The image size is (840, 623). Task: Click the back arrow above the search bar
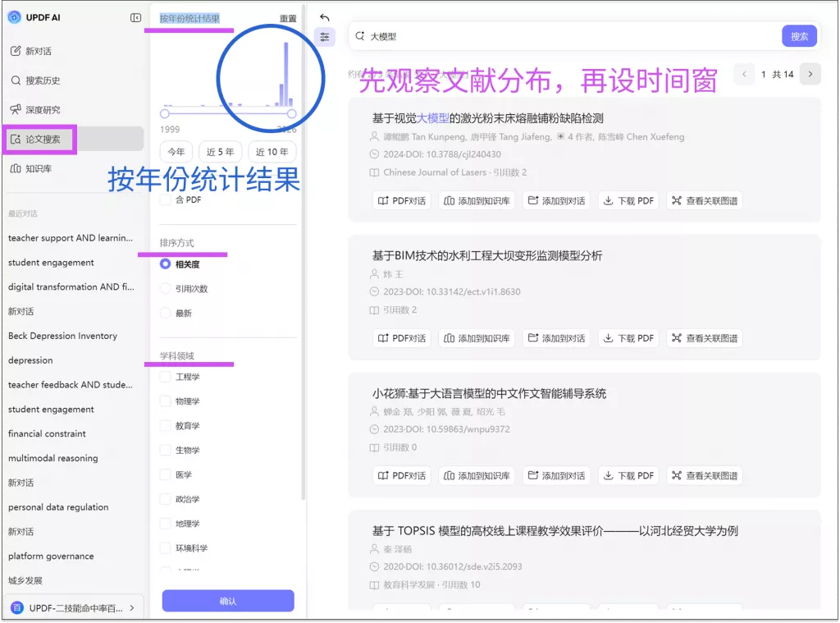[x=324, y=16]
